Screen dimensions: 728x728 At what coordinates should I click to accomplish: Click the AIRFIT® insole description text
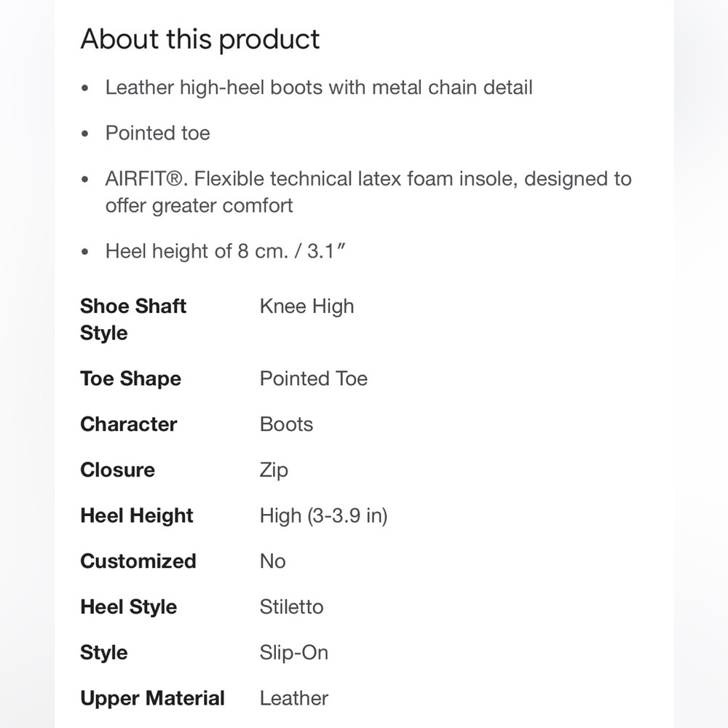[368, 192]
